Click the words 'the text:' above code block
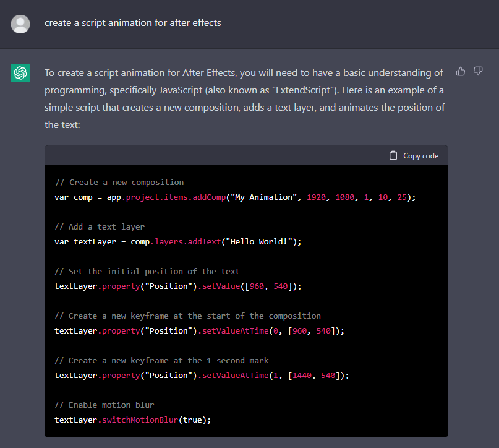This screenshot has height=448, width=499. (62, 125)
